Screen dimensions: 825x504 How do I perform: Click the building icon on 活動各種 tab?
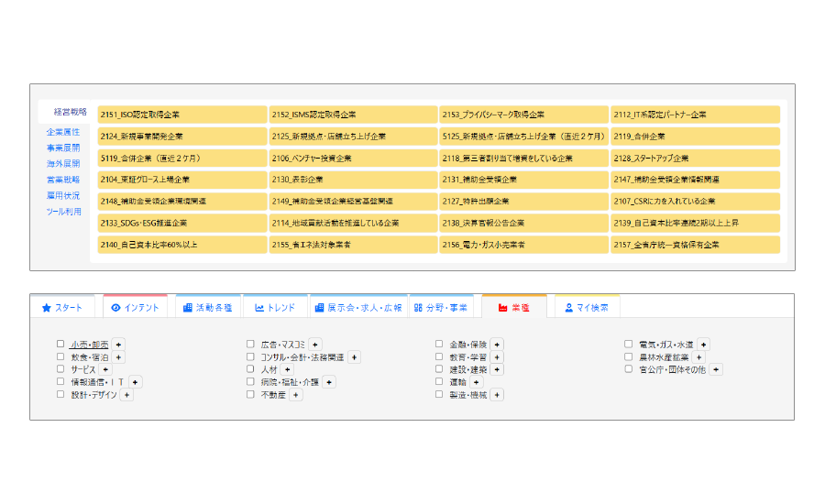188,308
